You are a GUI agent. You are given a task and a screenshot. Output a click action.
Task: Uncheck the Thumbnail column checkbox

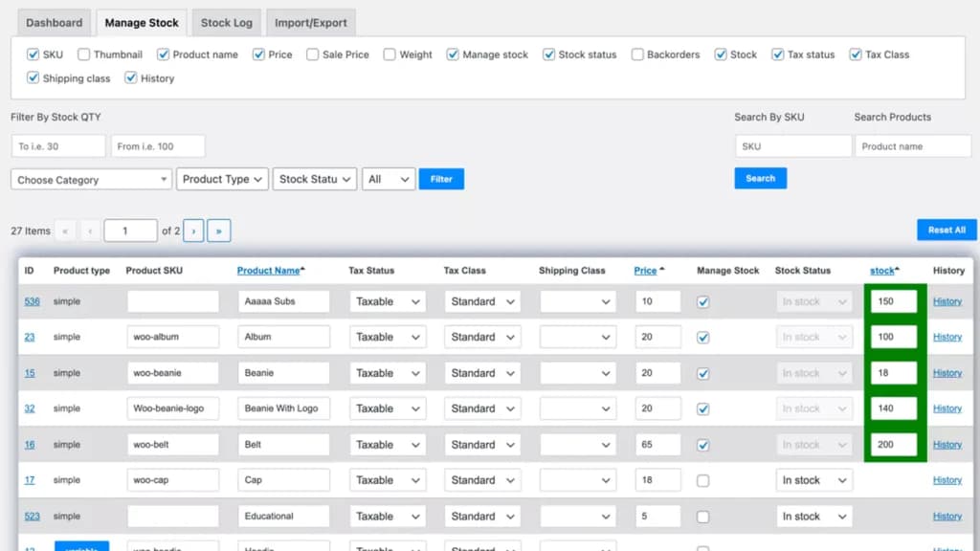coord(84,55)
